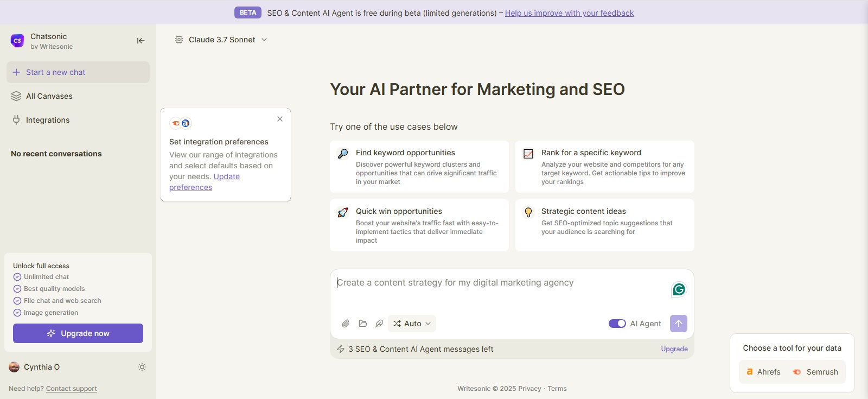Viewport: 868px width, 399px height.
Task: Click 'Try one of the use cases below'
Action: coord(394,126)
